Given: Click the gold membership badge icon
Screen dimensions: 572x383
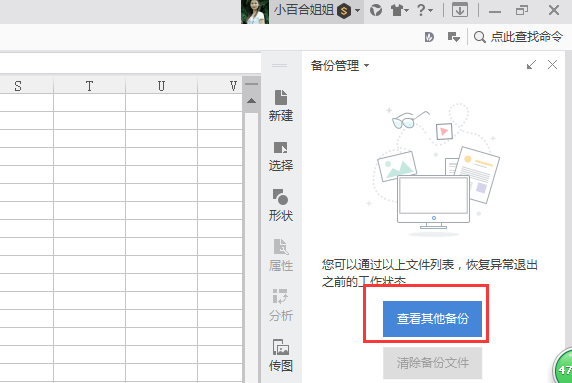Looking at the screenshot, I should tap(344, 11).
